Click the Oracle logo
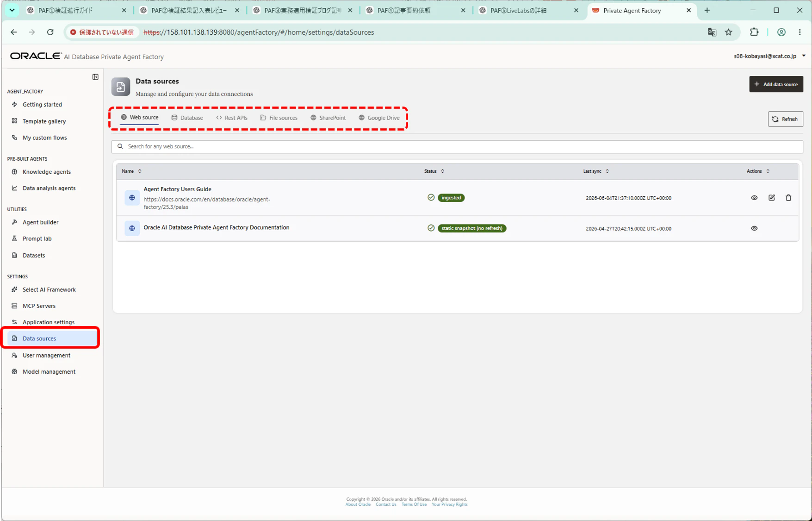812x521 pixels. (36, 56)
